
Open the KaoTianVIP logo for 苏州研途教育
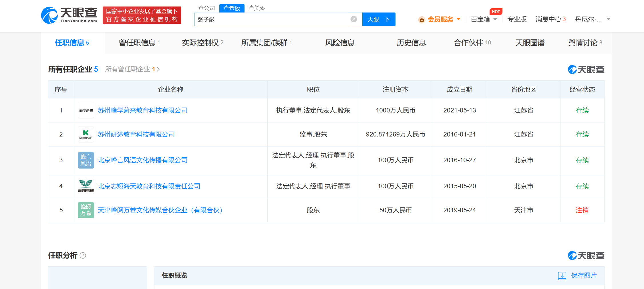(86, 134)
